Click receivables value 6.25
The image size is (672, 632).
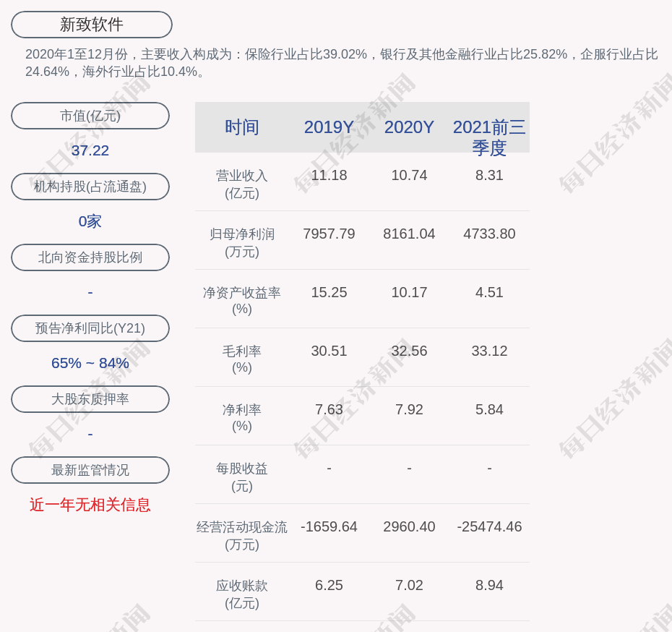(329, 585)
